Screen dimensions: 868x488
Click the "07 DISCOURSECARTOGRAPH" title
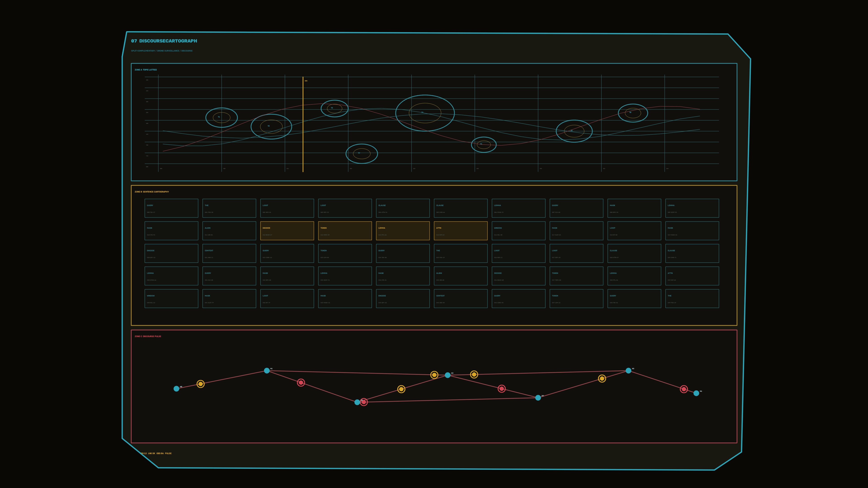(x=164, y=41)
